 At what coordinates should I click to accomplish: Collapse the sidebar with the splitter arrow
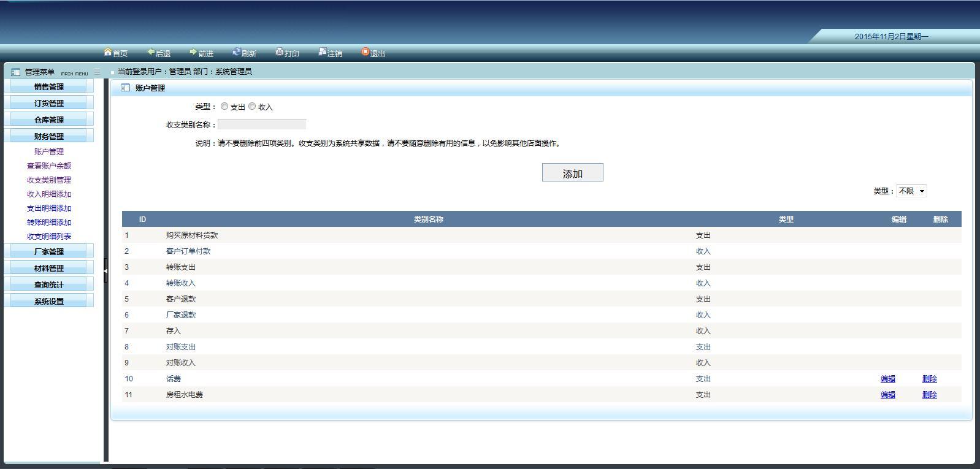(x=105, y=270)
